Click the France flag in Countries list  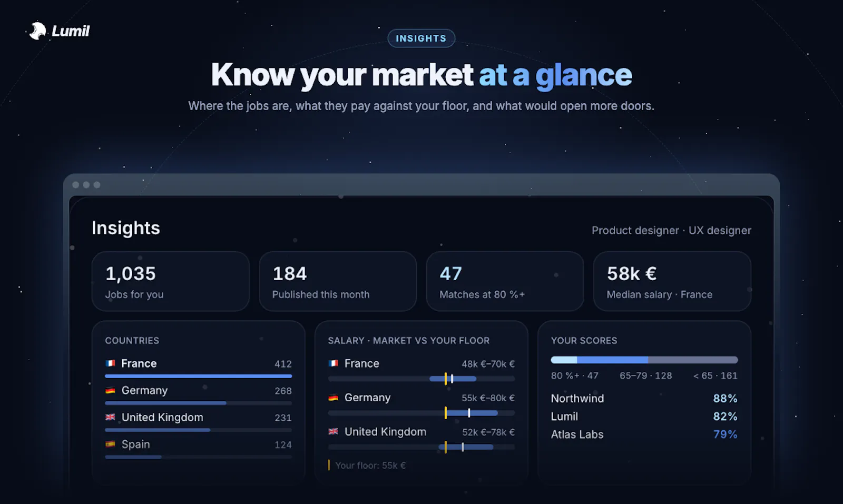(110, 363)
